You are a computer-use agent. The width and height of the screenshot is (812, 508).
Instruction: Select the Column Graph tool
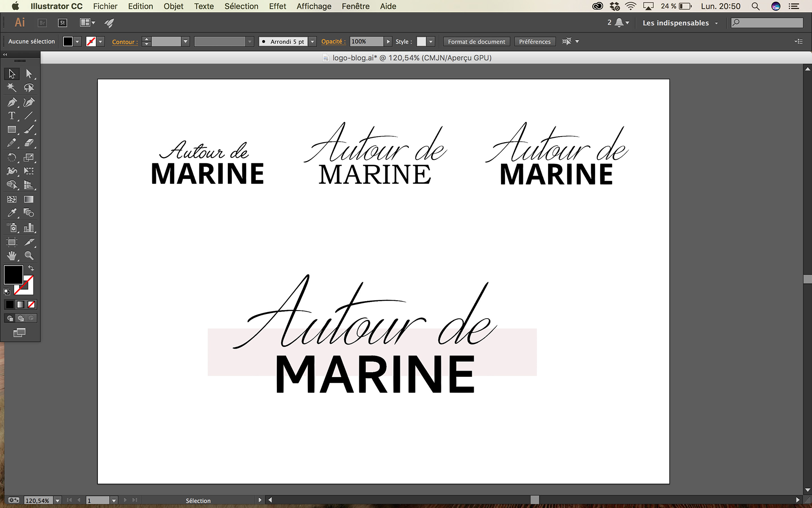pyautogui.click(x=29, y=228)
